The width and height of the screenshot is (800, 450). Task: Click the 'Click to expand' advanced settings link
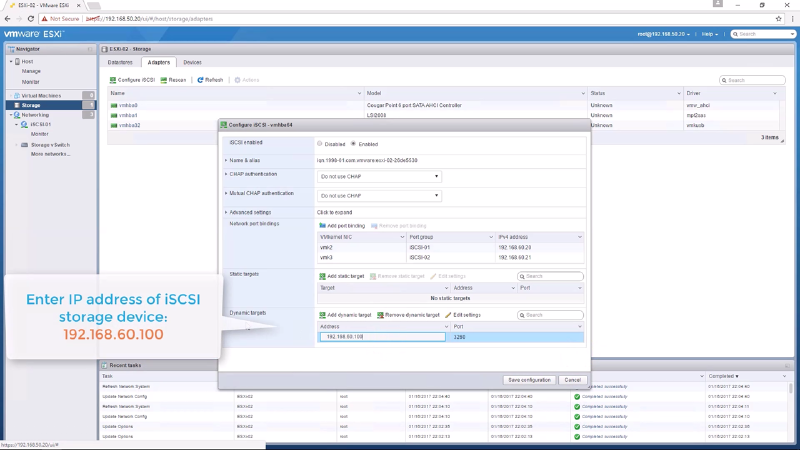[x=335, y=212]
